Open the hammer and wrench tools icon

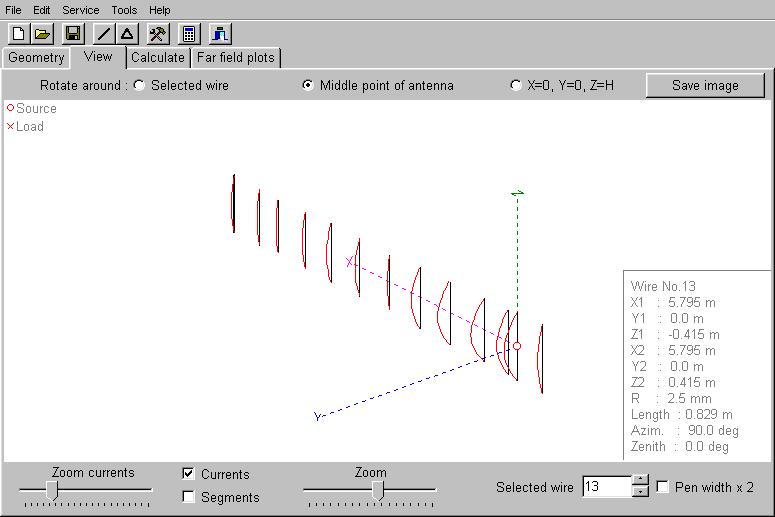(158, 33)
